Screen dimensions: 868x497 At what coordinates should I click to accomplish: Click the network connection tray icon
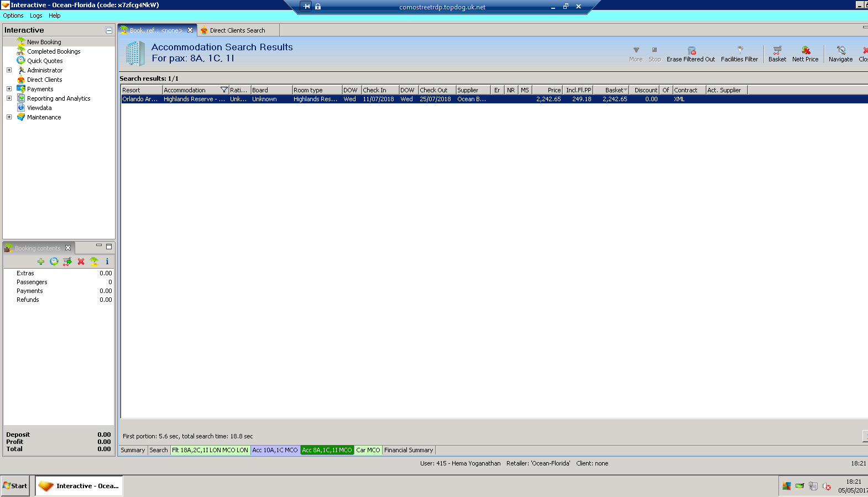tap(813, 486)
